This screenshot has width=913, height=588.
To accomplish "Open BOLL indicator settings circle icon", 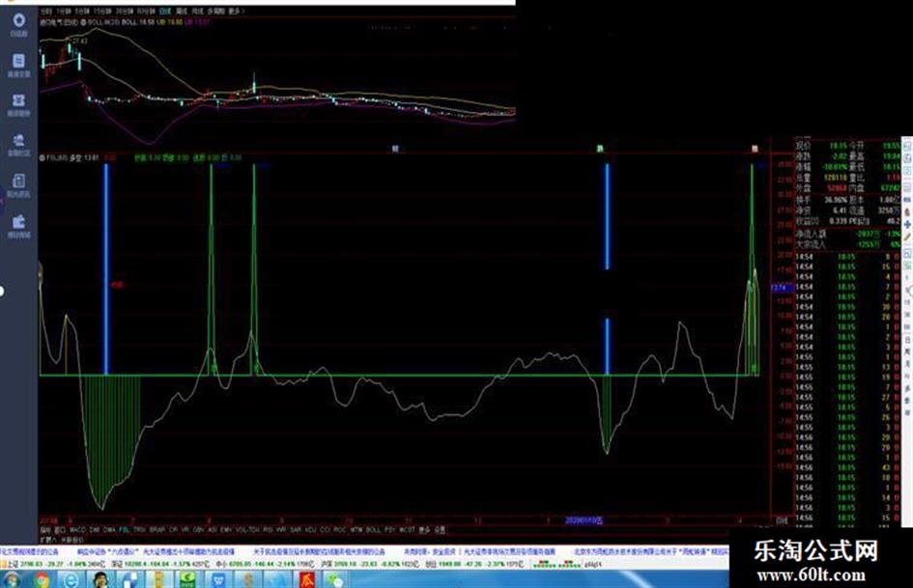I will point(83,22).
